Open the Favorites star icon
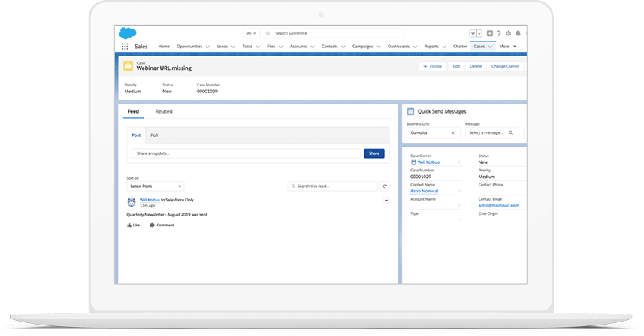This screenshot has width=644, height=336. [473, 34]
